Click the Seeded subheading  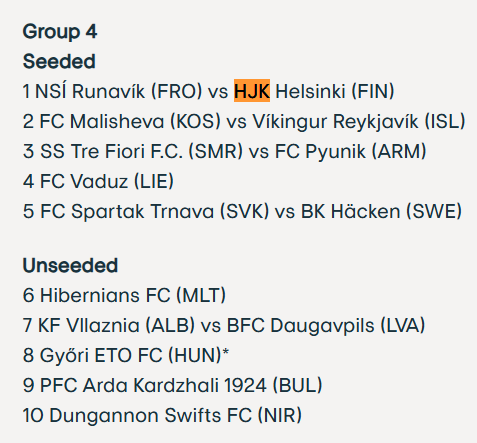(x=59, y=61)
